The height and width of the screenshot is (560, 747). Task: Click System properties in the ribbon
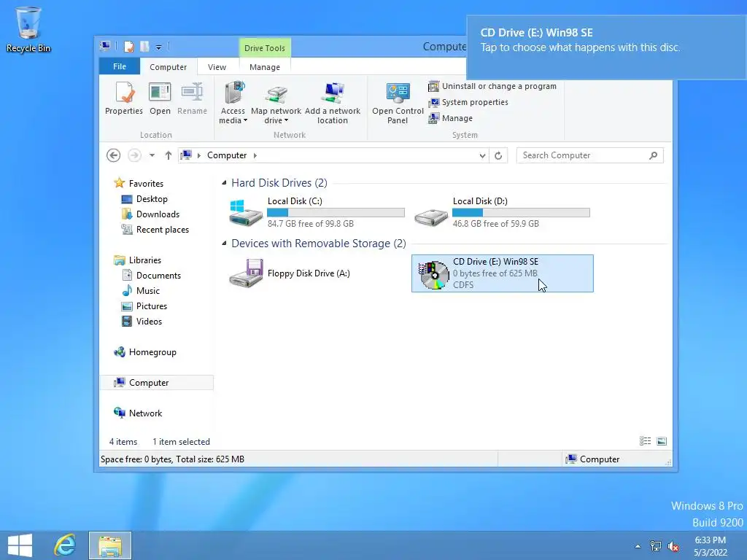468,102
